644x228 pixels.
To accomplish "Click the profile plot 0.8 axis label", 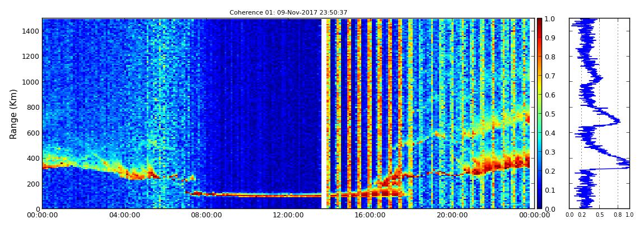I will (x=618, y=215).
